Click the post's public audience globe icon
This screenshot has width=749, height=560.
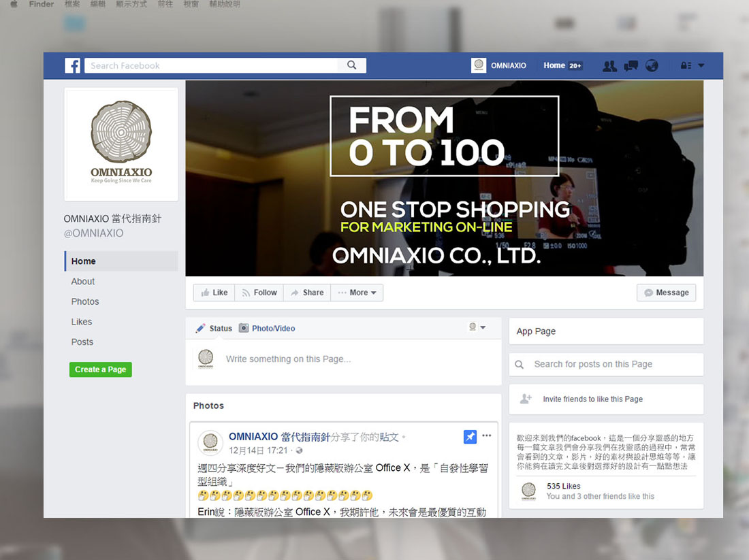pos(299,450)
